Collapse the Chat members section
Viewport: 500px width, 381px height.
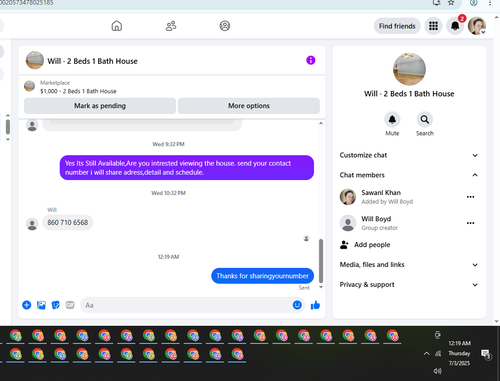[x=409, y=175]
